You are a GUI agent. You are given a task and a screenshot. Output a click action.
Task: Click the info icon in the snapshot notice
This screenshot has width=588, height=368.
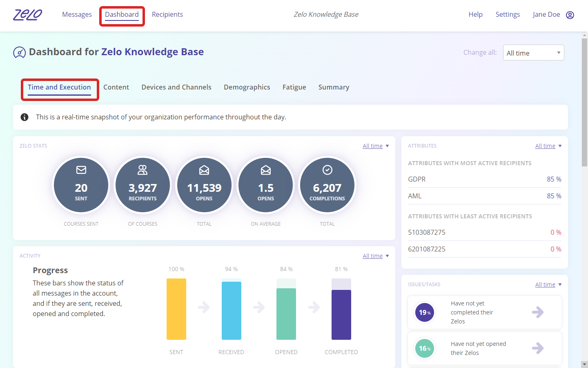click(24, 117)
